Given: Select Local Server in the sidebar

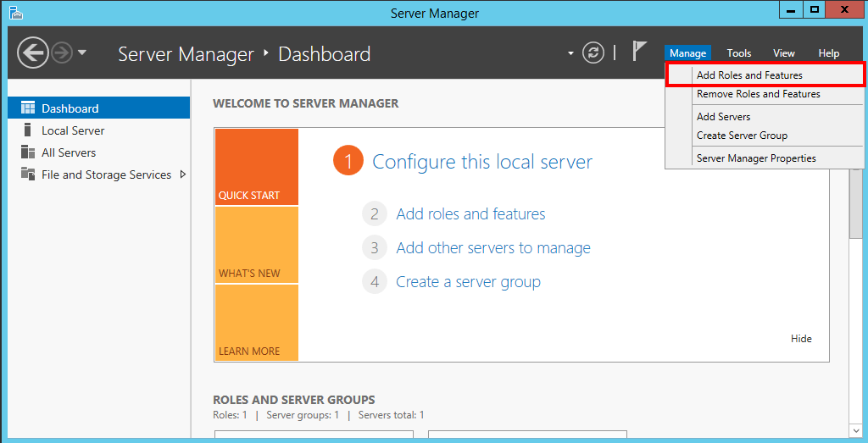Looking at the screenshot, I should click(99, 130).
